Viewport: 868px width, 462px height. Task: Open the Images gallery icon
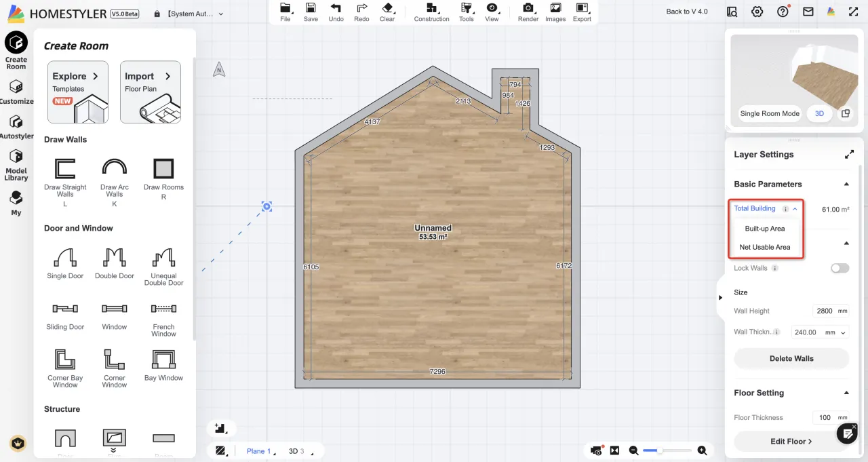click(x=555, y=12)
